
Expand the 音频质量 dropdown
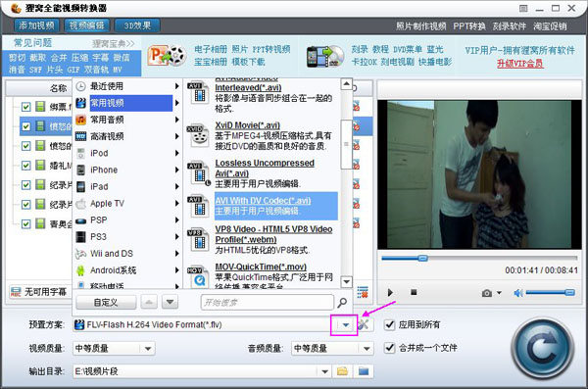[x=367, y=349]
